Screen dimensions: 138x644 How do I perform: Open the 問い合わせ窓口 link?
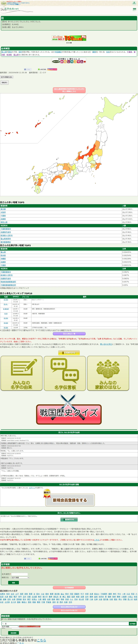pos(106,344)
